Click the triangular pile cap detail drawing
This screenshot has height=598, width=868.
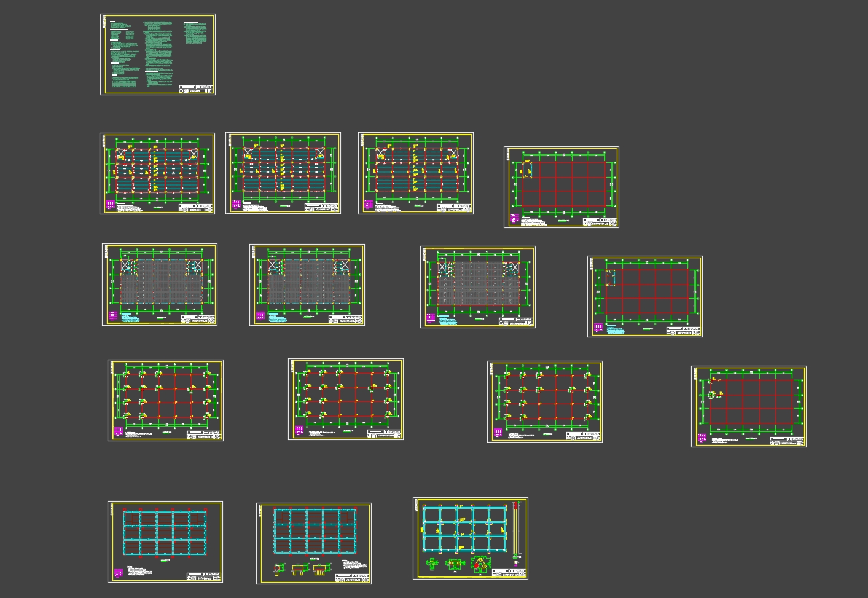[479, 564]
